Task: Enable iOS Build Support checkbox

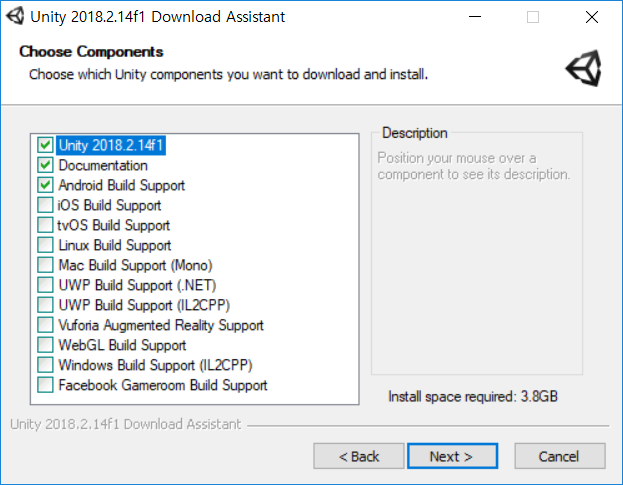Action: pyautogui.click(x=45, y=205)
